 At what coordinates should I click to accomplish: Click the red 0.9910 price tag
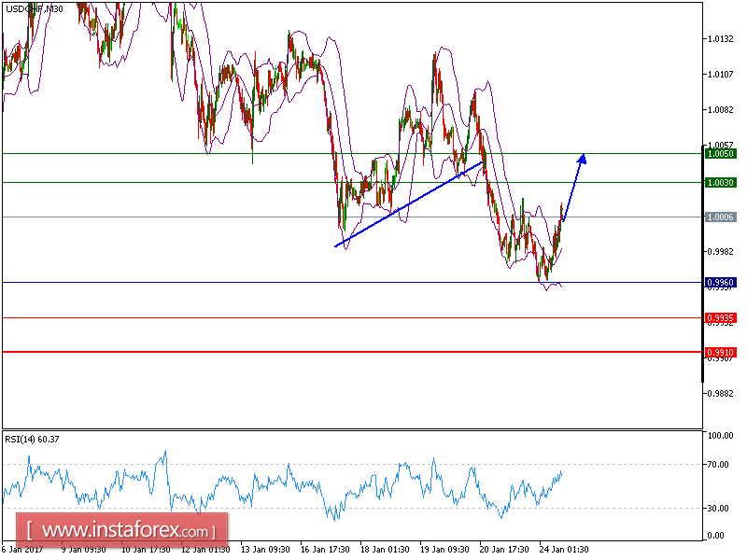[720, 353]
